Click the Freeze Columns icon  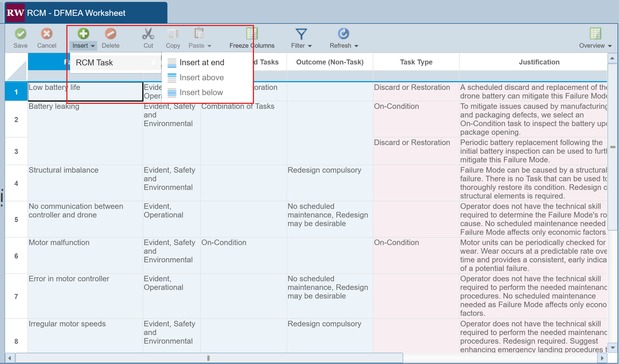tap(252, 34)
